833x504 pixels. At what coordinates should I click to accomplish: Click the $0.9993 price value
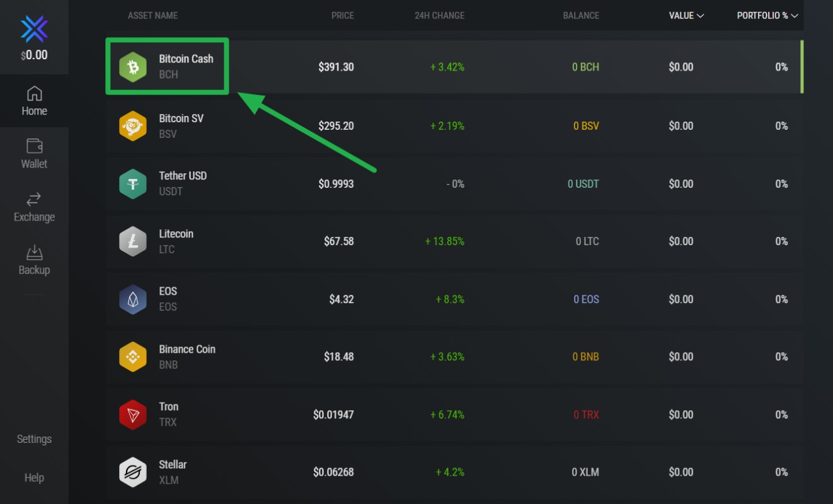336,184
